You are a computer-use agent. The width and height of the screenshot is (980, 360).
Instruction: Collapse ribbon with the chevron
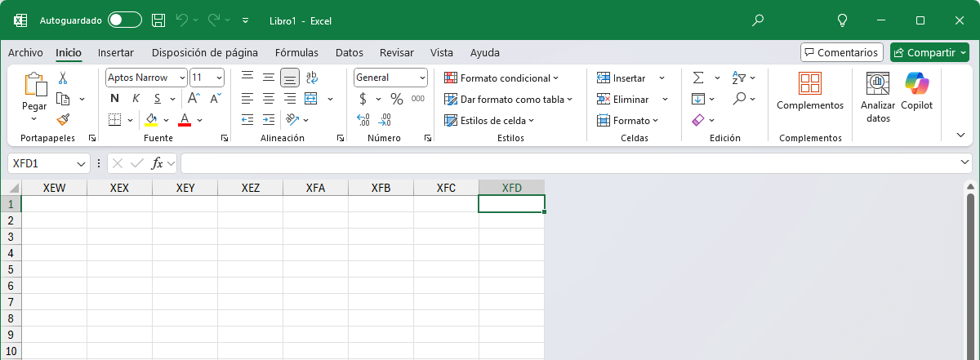tap(960, 135)
